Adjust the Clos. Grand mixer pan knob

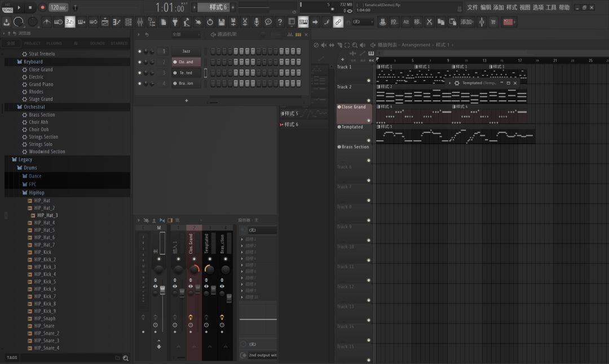[x=194, y=269]
